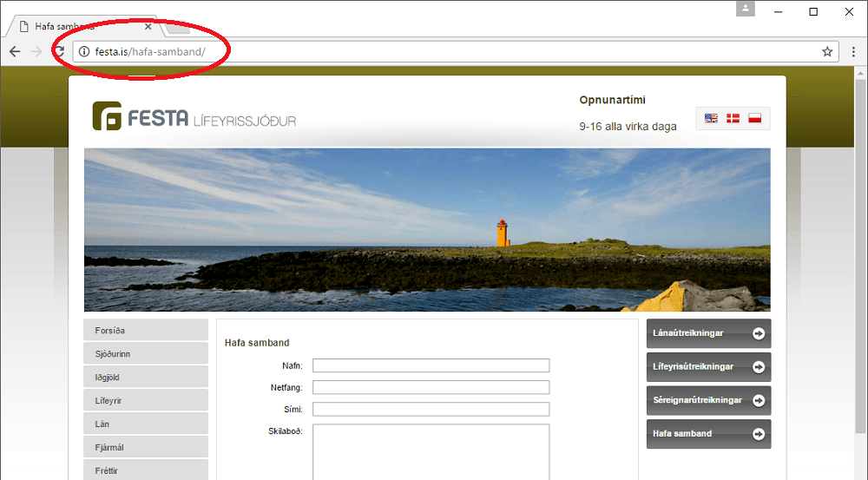Viewport: 868px width, 480px height.
Task: Focus the Sími input field
Action: pos(431,409)
